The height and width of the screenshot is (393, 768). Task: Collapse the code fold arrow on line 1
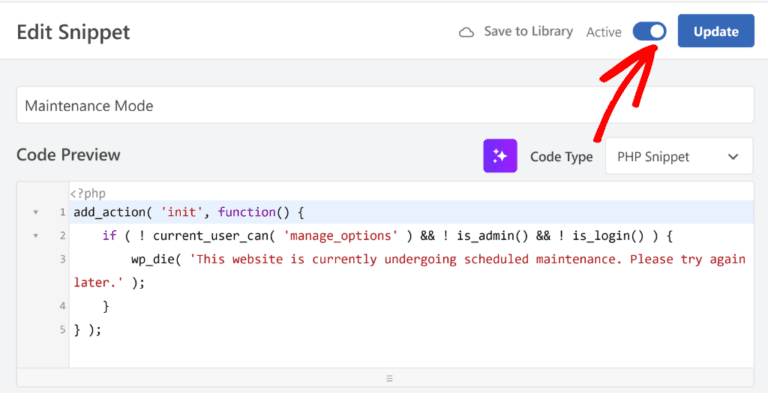(35, 213)
